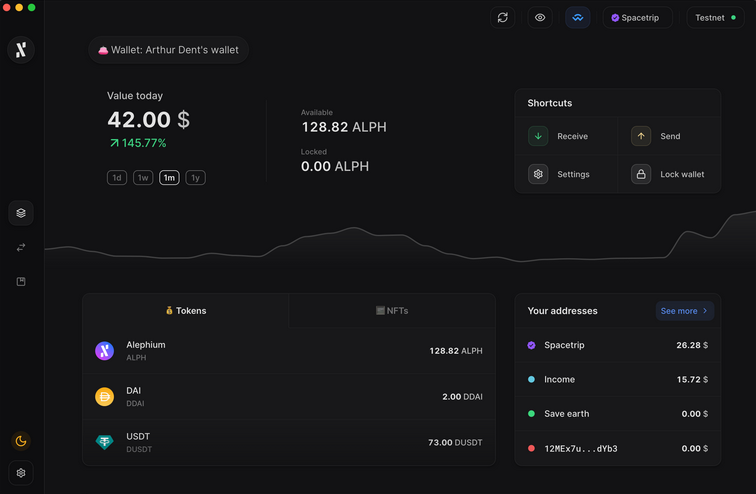Click the red 12MEx7u...dYb3 color dot

click(x=531, y=448)
